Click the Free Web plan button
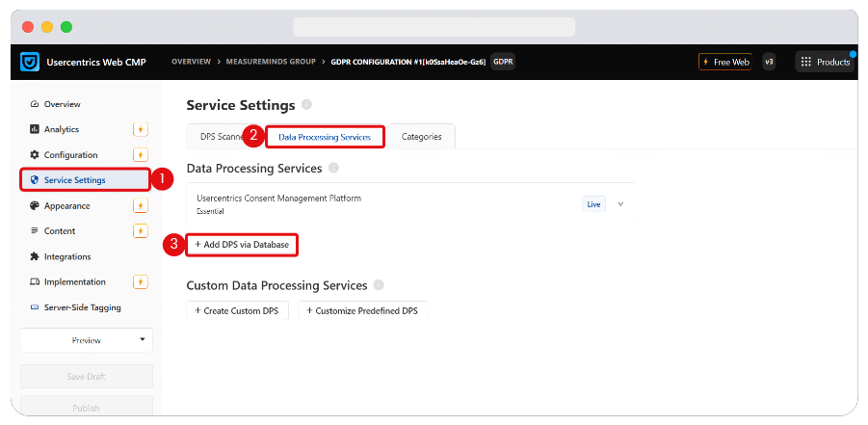 (x=726, y=62)
